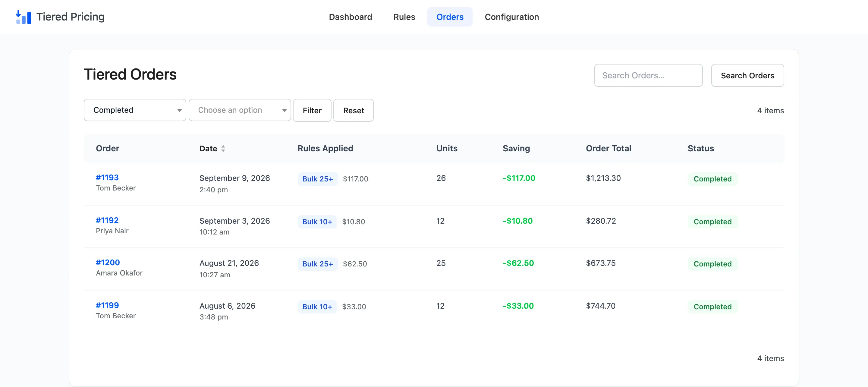Viewport: 868px width, 387px height.
Task: Open the Choose an option dropdown
Action: [x=240, y=110]
